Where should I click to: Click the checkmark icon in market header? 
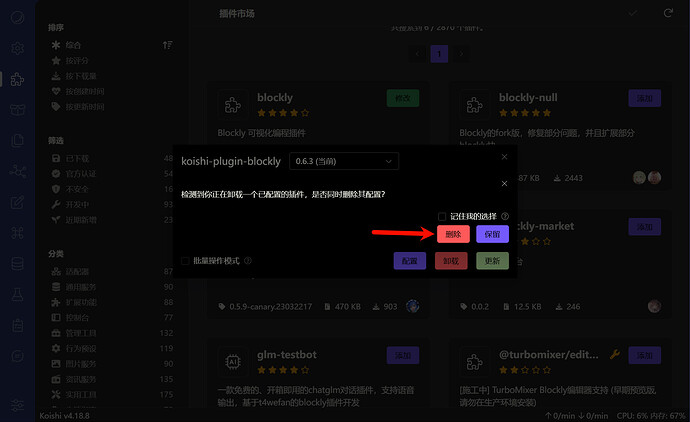tap(633, 13)
